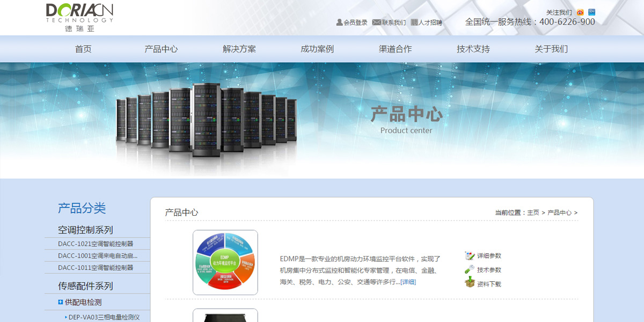Open 关于我们 from the navigation bar
Viewport: 644px width, 322px height.
click(551, 49)
